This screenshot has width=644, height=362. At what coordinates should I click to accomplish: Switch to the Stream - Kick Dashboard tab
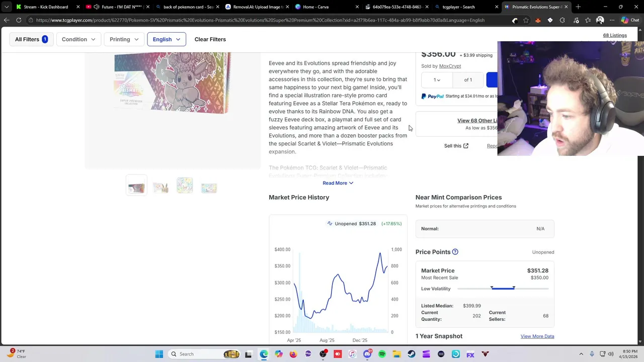pos(46,7)
